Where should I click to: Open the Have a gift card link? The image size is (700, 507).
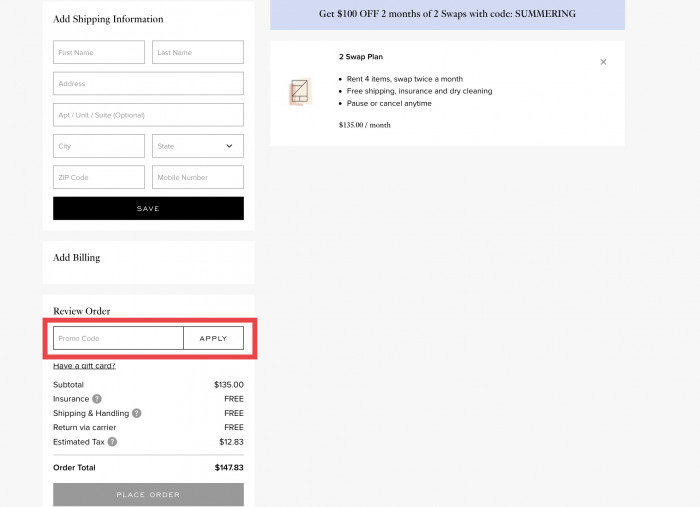pos(84,366)
